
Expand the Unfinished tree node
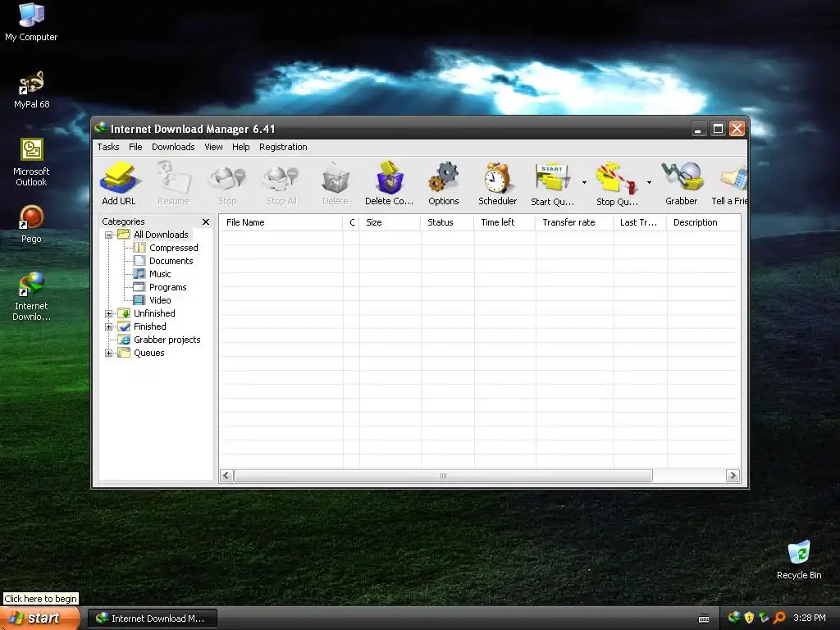coord(109,313)
